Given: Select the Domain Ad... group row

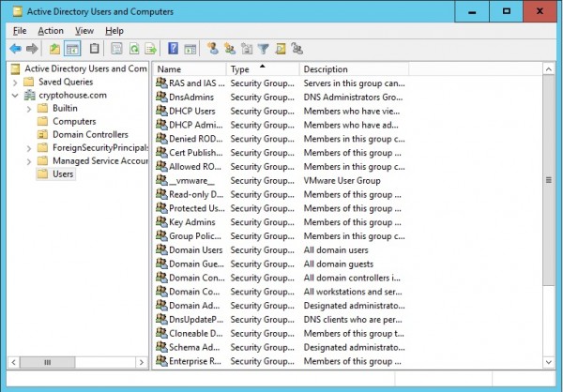Looking at the screenshot, I should pyautogui.click(x=281, y=305).
